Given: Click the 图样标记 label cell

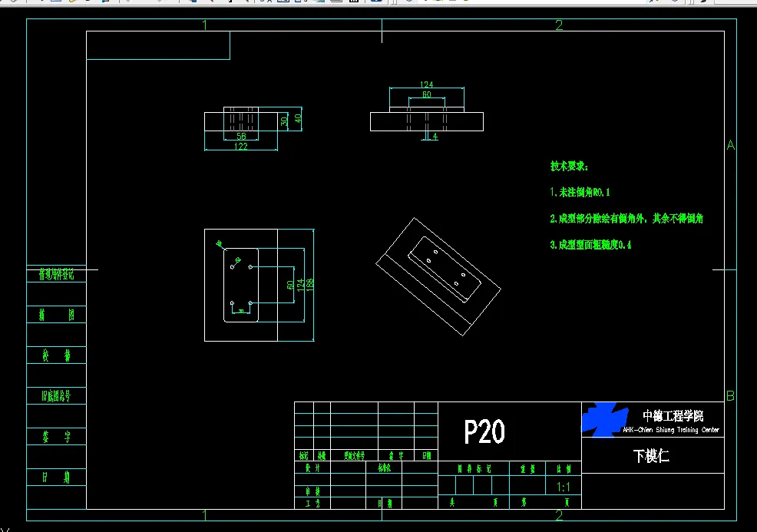Looking at the screenshot, I should [x=474, y=468].
